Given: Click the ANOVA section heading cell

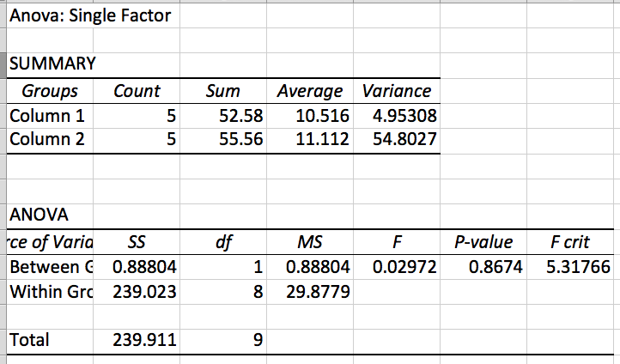Looking at the screenshot, I should [36, 215].
